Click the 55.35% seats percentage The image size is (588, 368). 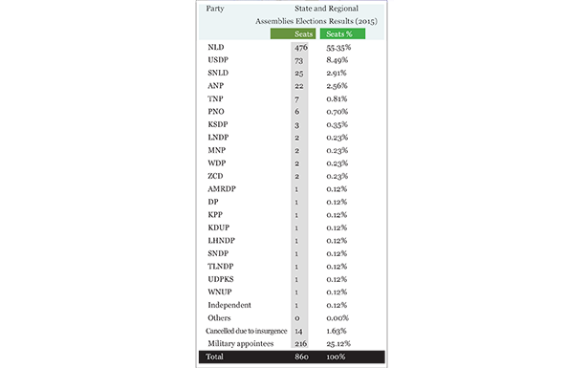tap(338, 48)
